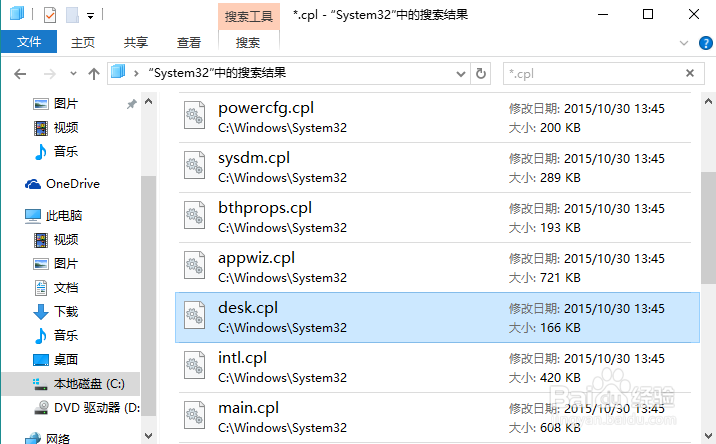
Task: Open 网络 in navigation pane
Action: (47, 439)
